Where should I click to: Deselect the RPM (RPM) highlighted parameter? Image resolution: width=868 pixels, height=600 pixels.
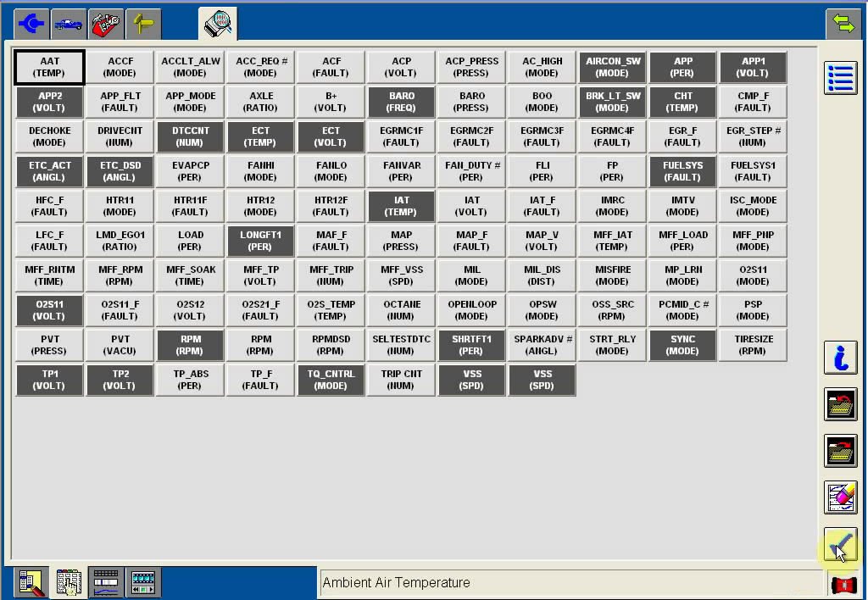pos(190,346)
